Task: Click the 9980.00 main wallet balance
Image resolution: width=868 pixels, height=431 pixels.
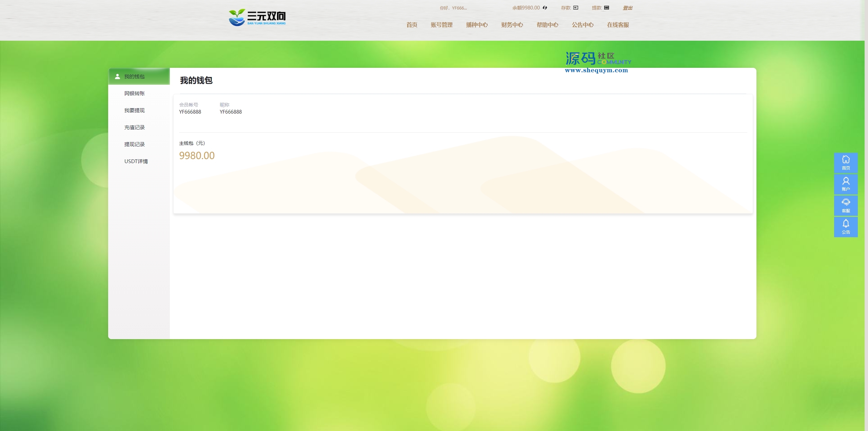Action: click(197, 156)
